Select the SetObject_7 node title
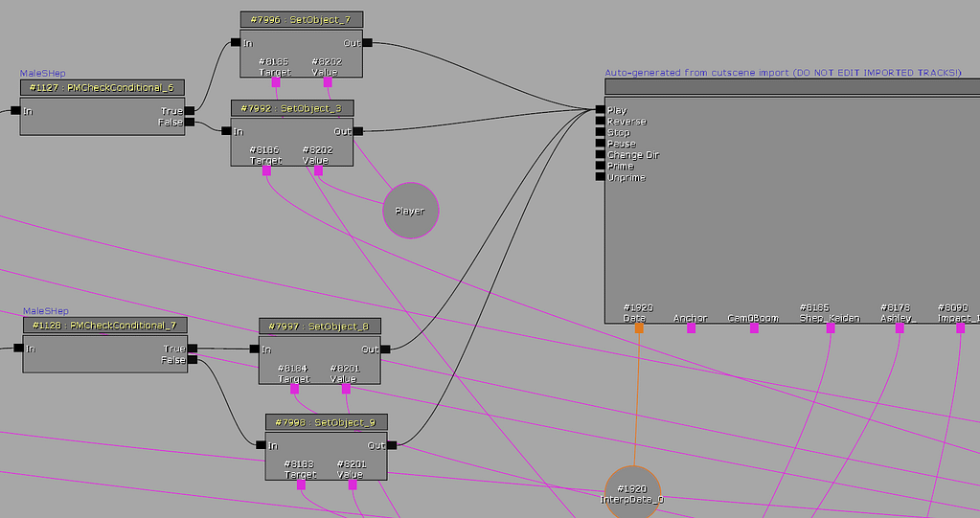The image size is (980, 518). tap(302, 20)
